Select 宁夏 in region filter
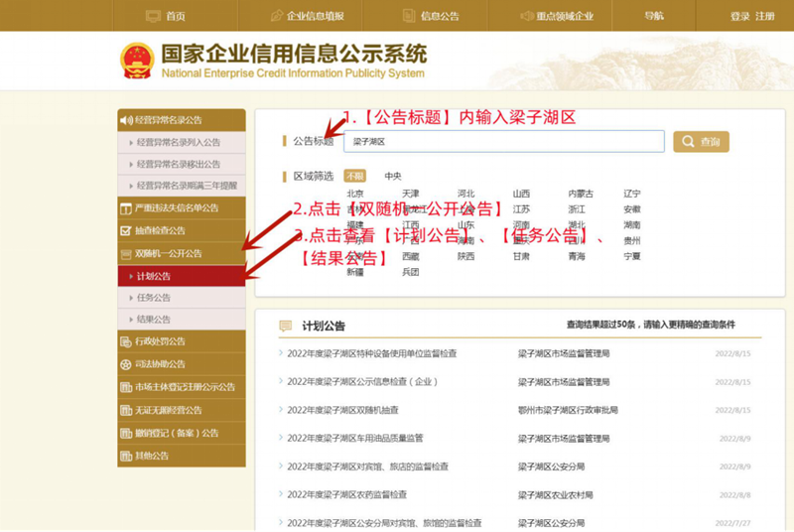Viewport: 794px width, 532px height. pyautogui.click(x=632, y=256)
